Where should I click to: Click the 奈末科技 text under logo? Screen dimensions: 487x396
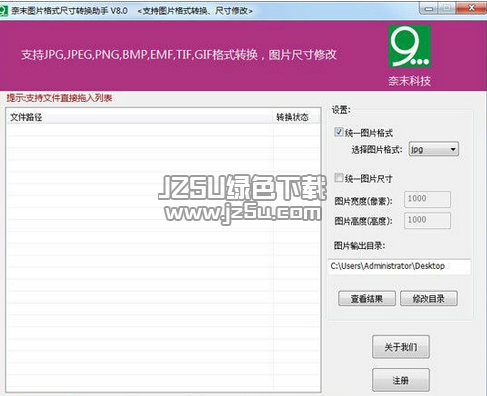[x=410, y=81]
